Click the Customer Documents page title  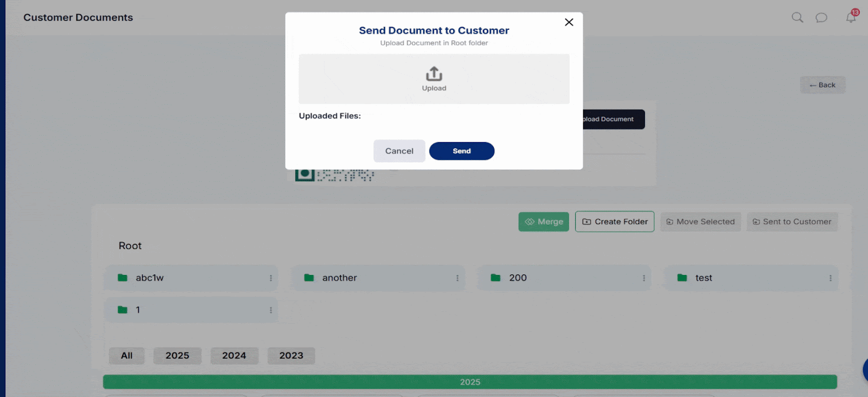point(78,17)
